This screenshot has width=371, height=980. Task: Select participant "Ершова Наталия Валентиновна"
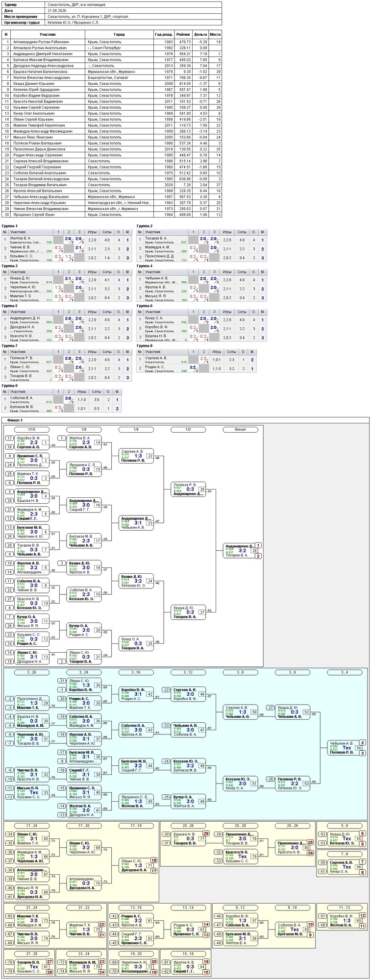[x=40, y=72]
